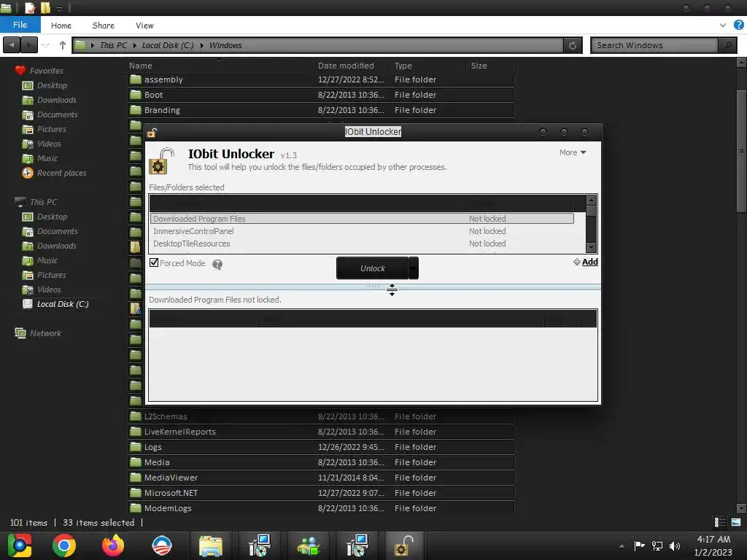The image size is (747, 560).
Task: Click the Forced Mode help question icon
Action: [217, 264]
